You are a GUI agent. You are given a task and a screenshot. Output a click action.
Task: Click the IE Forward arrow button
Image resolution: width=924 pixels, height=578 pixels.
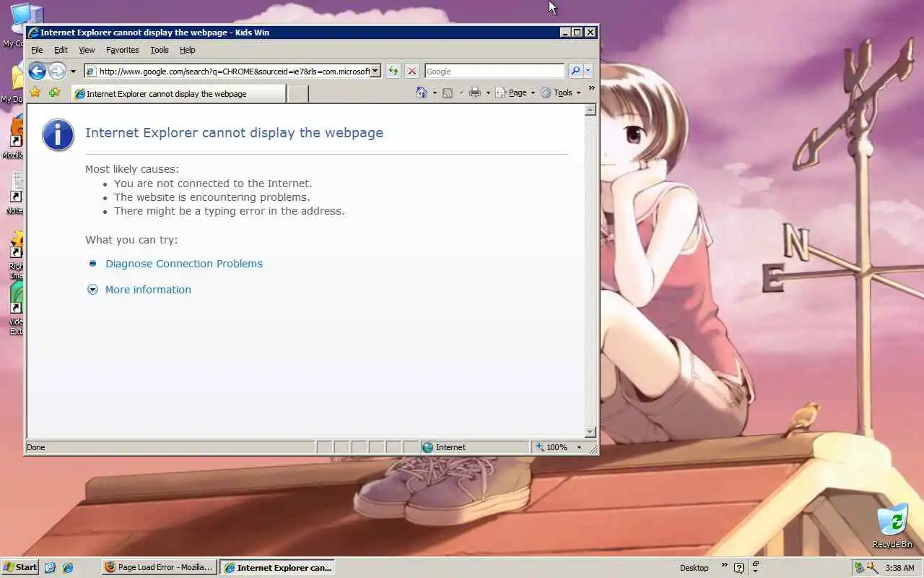pyautogui.click(x=57, y=71)
